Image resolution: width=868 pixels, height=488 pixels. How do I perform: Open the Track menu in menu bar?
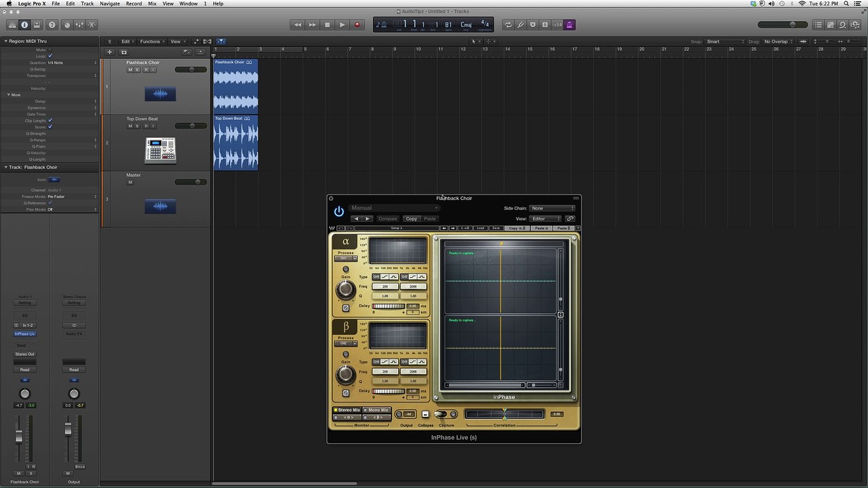(x=87, y=3)
